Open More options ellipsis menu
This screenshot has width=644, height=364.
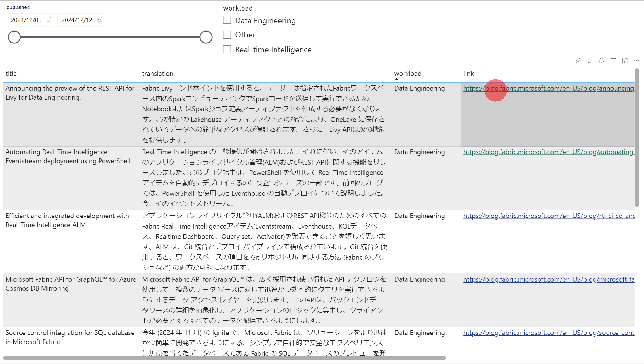pyautogui.click(x=636, y=60)
